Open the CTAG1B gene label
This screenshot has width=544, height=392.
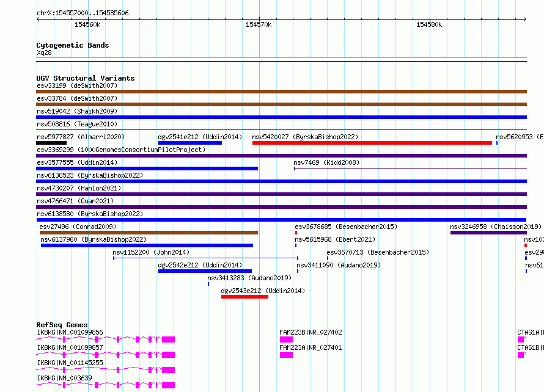(531, 347)
